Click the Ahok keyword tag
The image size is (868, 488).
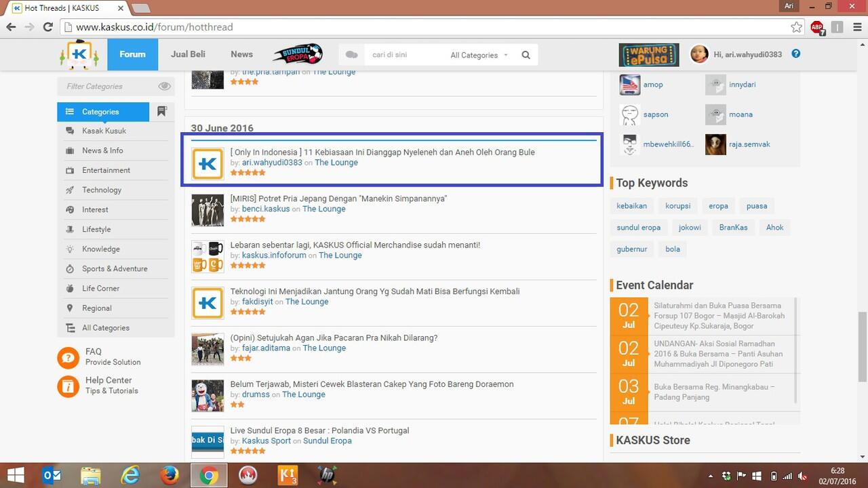[x=774, y=228]
